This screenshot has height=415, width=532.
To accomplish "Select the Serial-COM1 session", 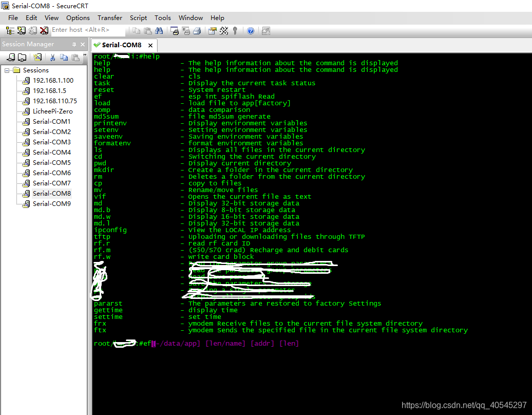I will coord(51,122).
